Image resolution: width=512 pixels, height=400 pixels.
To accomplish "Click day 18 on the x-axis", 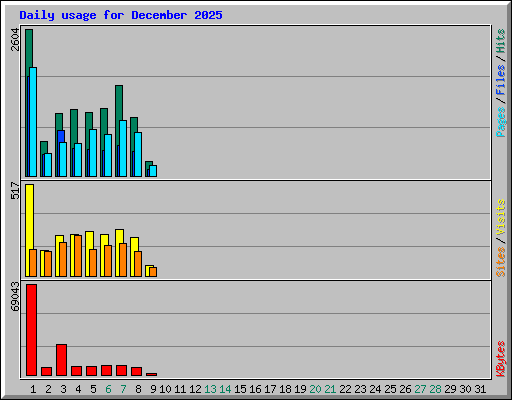I will 285,389.
